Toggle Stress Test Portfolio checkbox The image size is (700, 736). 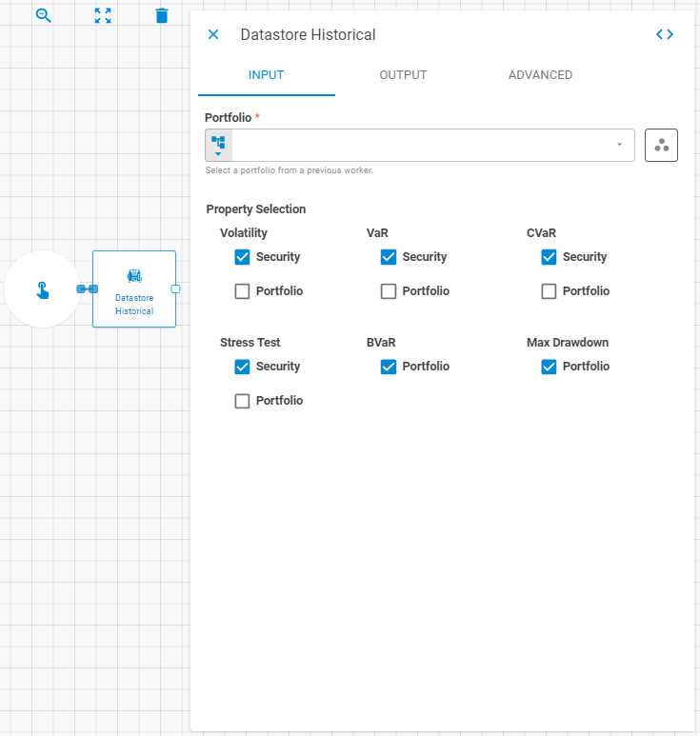point(242,402)
